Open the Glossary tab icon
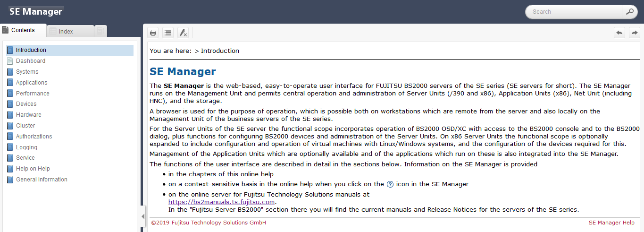This screenshot has height=232, width=644. [100, 31]
